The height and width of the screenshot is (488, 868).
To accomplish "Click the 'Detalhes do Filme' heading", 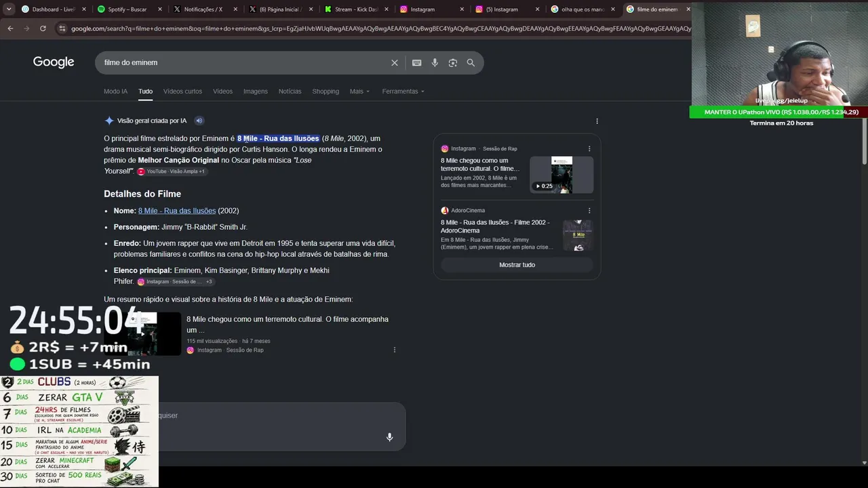I will tap(142, 194).
